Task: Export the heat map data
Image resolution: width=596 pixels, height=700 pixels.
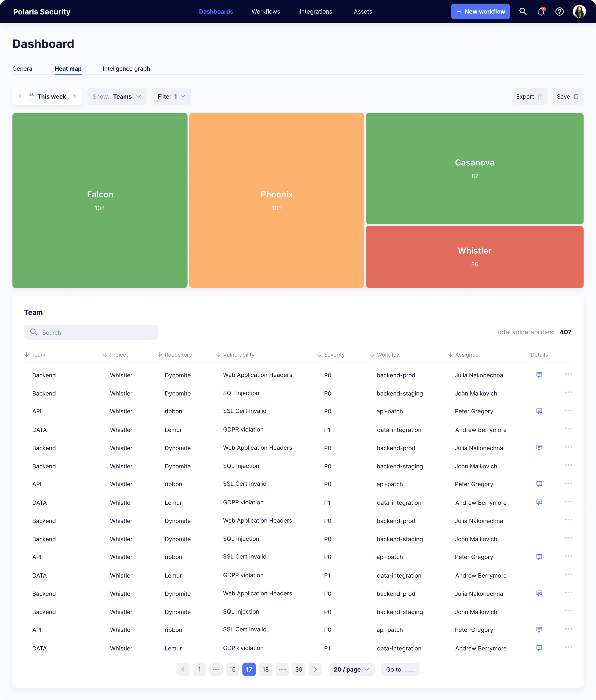Action: click(529, 96)
